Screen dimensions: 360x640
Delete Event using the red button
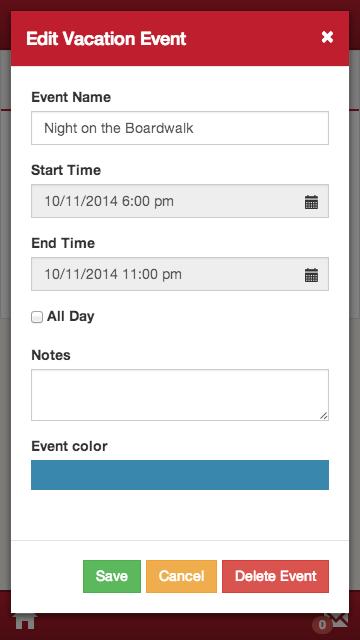pyautogui.click(x=276, y=576)
